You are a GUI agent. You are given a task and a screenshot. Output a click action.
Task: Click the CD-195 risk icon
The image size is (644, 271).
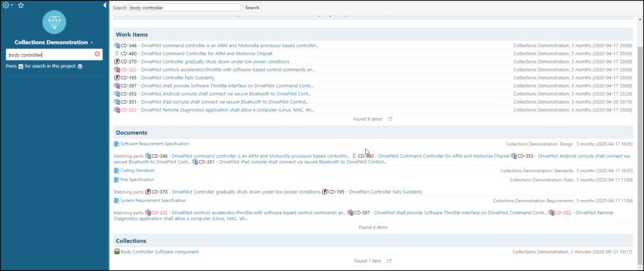point(117,77)
